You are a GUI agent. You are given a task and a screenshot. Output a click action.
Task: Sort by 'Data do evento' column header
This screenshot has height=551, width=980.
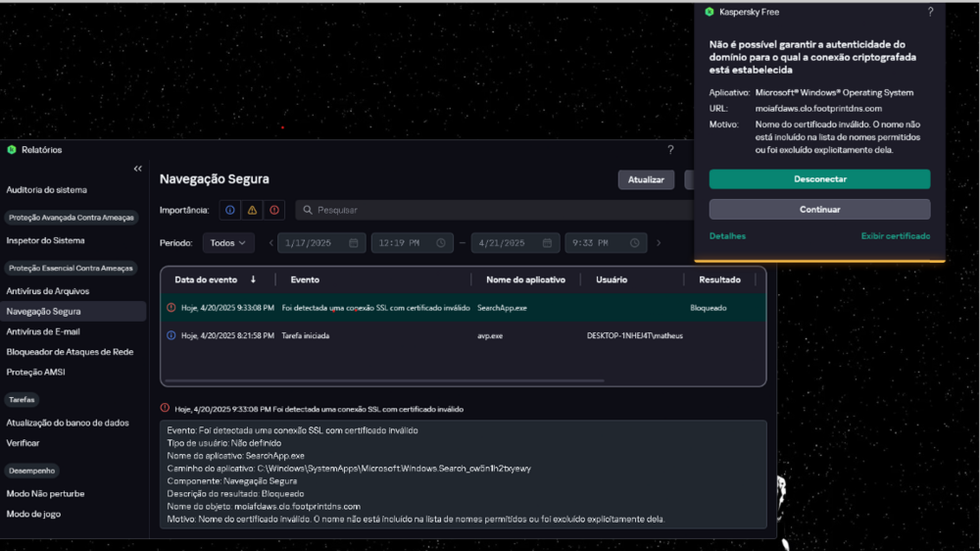click(216, 279)
